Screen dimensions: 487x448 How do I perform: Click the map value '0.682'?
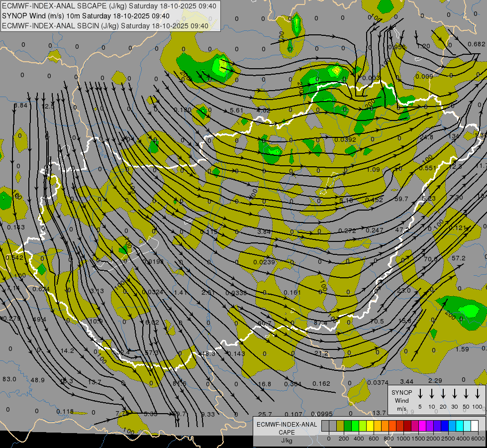[x=476, y=44]
